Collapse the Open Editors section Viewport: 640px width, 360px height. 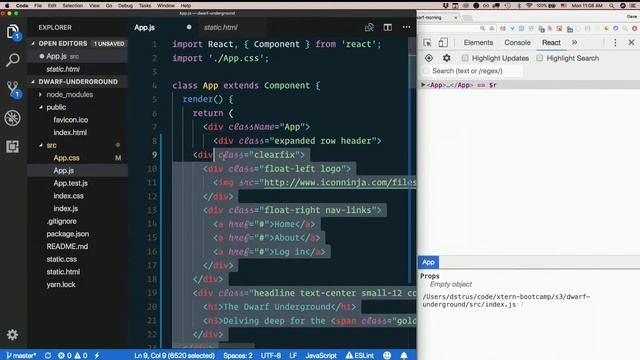click(78, 43)
